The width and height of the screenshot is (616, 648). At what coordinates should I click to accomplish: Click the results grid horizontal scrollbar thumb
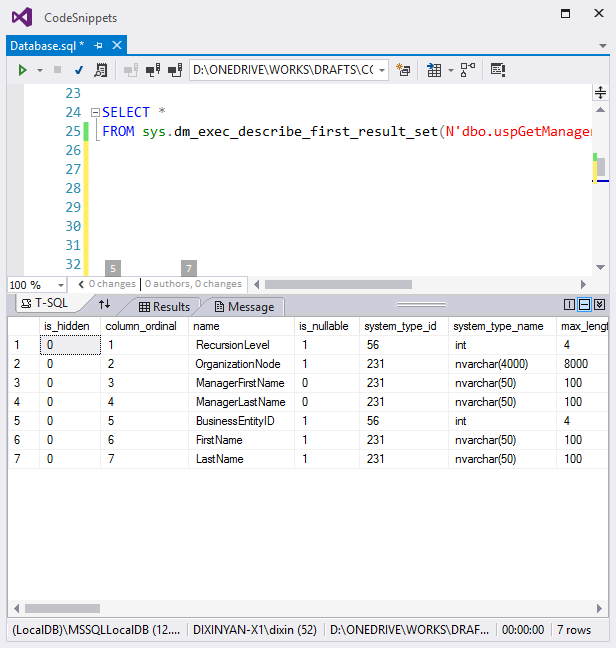(x=62, y=608)
